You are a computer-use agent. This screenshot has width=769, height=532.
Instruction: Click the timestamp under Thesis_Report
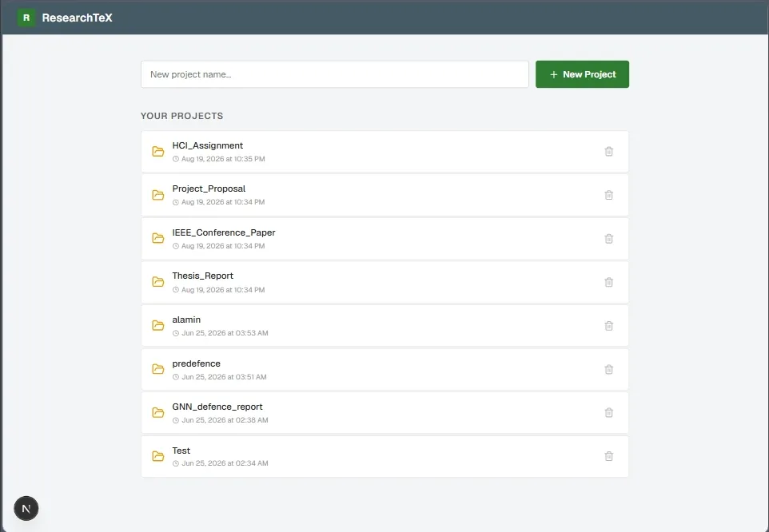pyautogui.click(x=223, y=289)
